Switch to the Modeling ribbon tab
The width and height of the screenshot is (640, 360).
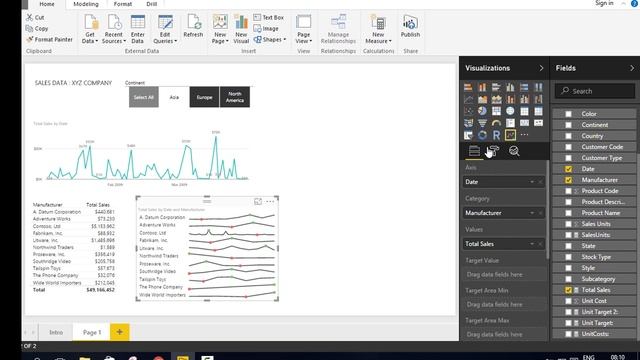coord(86,4)
